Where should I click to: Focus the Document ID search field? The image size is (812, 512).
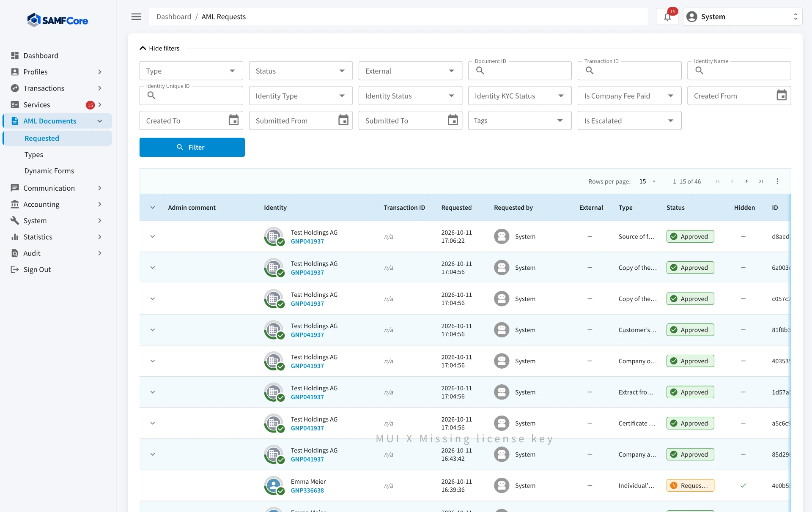520,71
